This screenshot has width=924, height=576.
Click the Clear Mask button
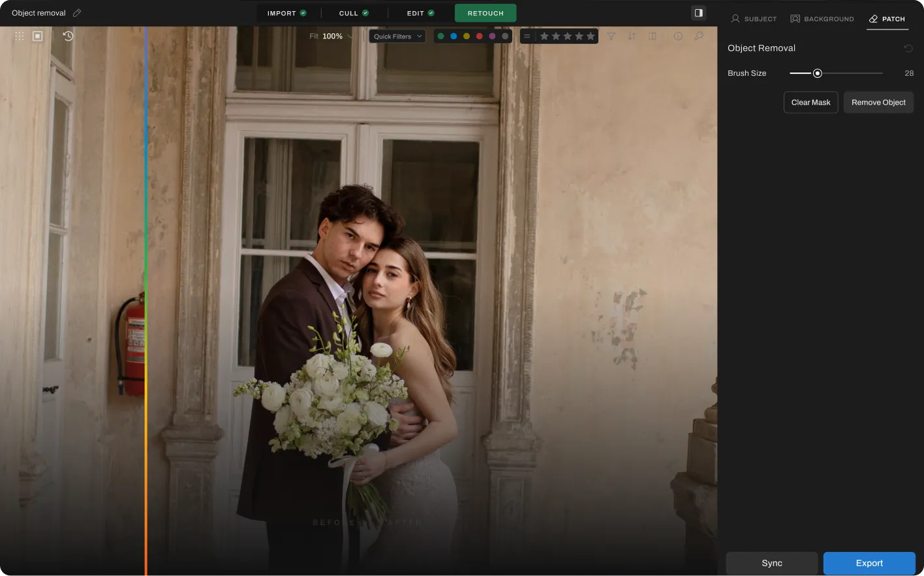click(x=810, y=103)
